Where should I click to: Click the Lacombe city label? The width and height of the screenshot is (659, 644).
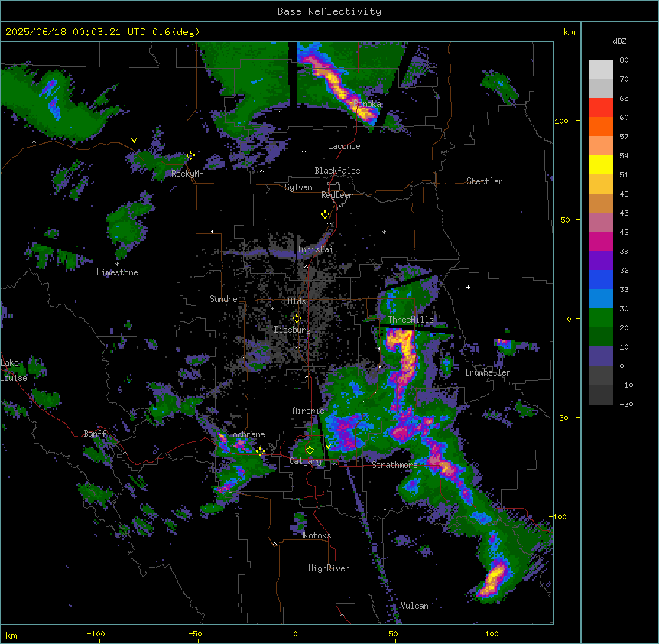tap(344, 146)
